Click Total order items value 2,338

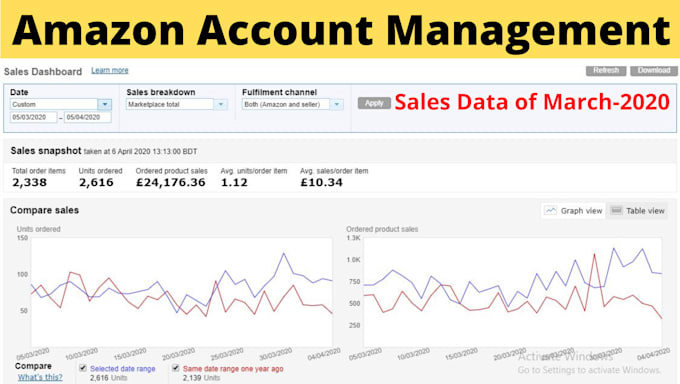pyautogui.click(x=29, y=183)
